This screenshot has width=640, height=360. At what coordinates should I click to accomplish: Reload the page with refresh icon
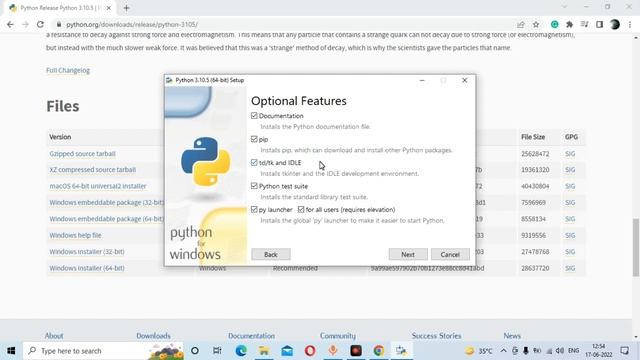[x=40, y=24]
